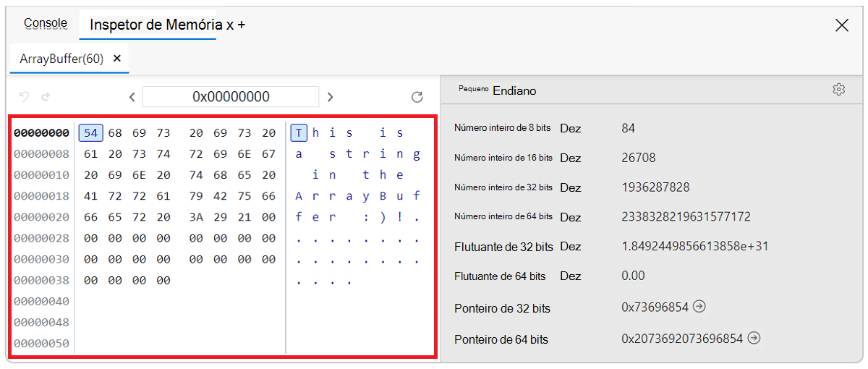Refresh the memory view
868x369 pixels.
pos(417,97)
